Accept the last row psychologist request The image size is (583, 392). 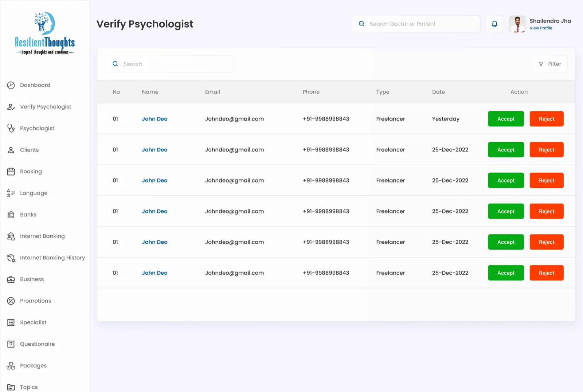(506, 273)
